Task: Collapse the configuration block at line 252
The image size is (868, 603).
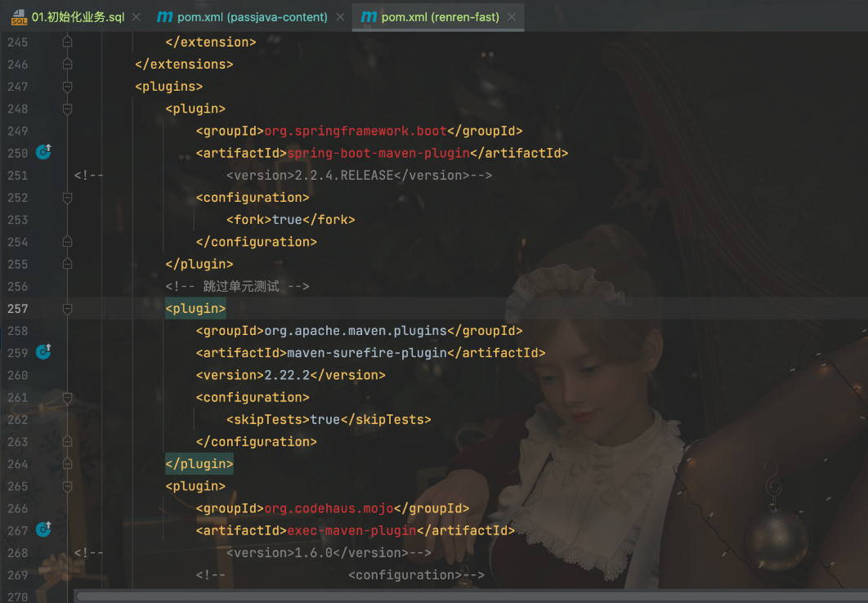Action: [x=67, y=198]
